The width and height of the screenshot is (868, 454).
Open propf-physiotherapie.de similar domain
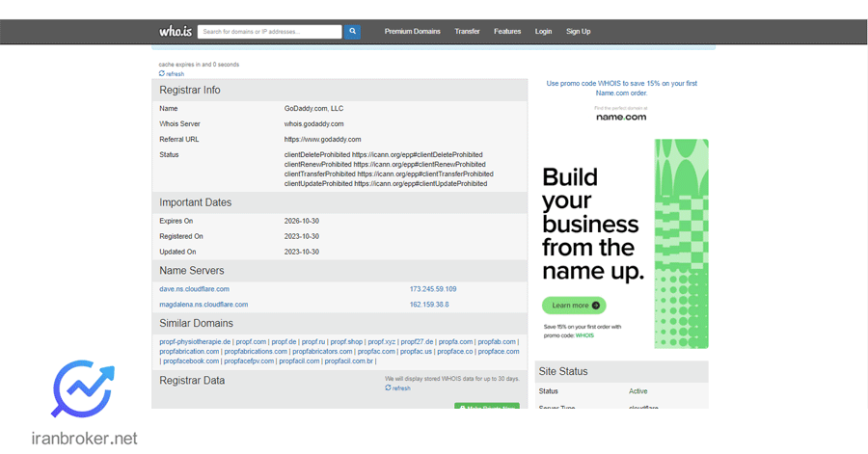pyautogui.click(x=195, y=342)
